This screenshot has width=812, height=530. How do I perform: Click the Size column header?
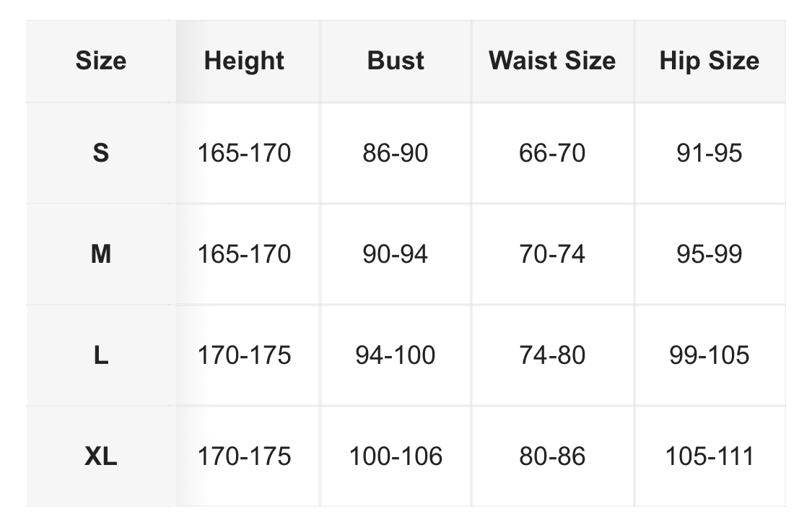(x=100, y=61)
